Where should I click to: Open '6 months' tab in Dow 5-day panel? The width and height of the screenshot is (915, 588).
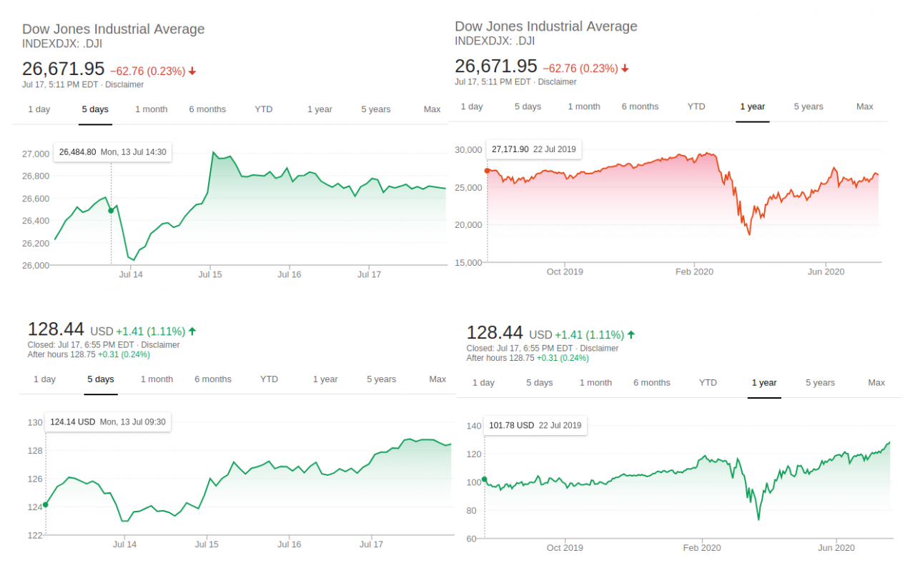tap(207, 109)
